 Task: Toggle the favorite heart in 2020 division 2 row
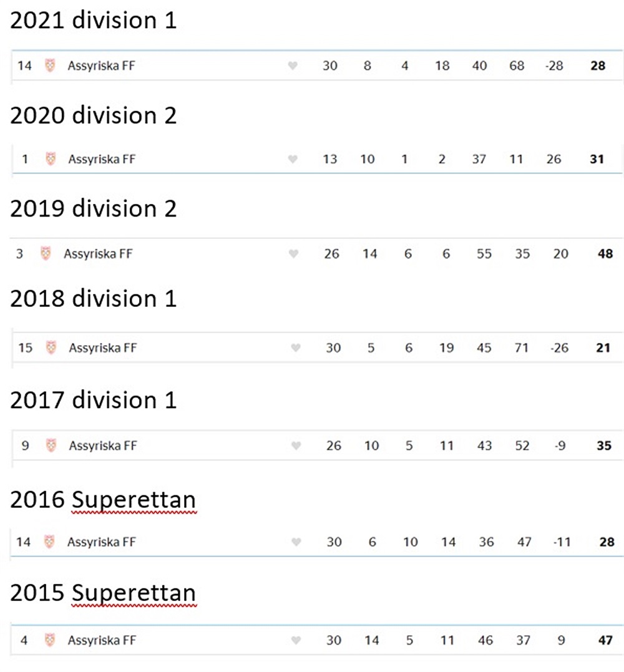pos(293,160)
